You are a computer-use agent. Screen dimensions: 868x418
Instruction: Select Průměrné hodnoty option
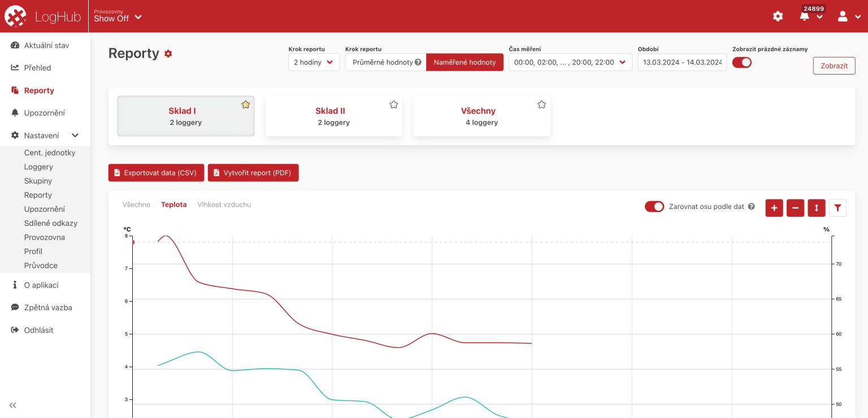click(386, 62)
